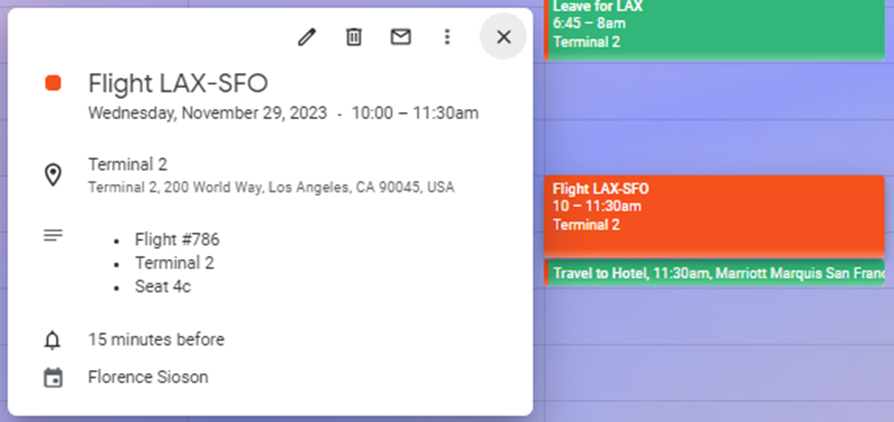Click the 15 minutes before reminder
Image resolution: width=894 pixels, height=422 pixels.
click(x=156, y=340)
